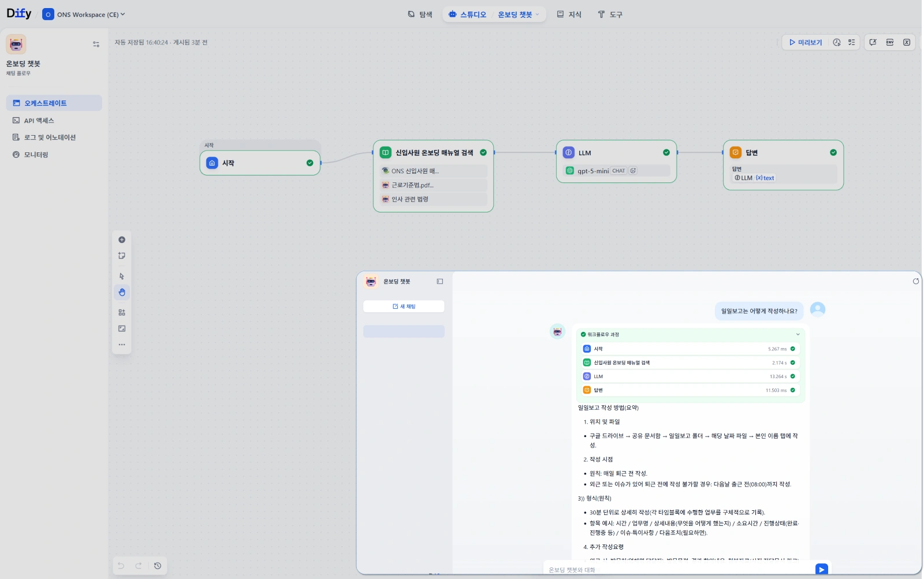Open the ENV environment variables panel

pyautogui.click(x=889, y=42)
